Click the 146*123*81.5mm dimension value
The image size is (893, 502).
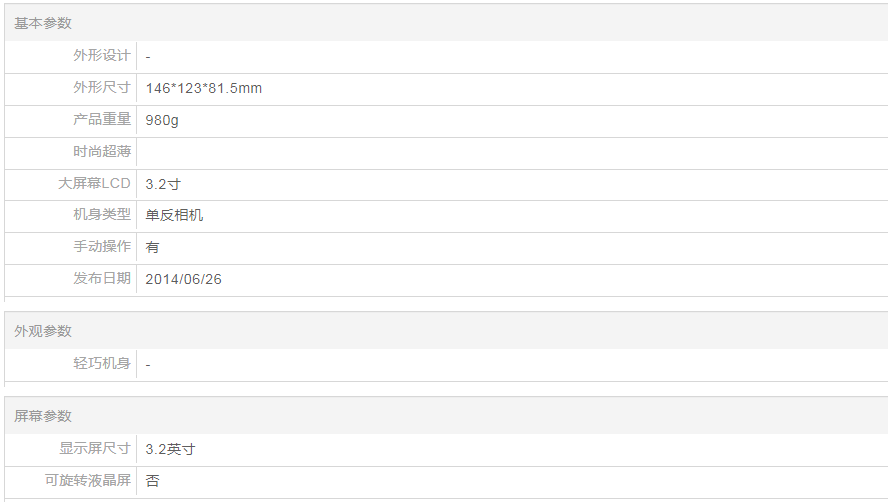coord(203,88)
